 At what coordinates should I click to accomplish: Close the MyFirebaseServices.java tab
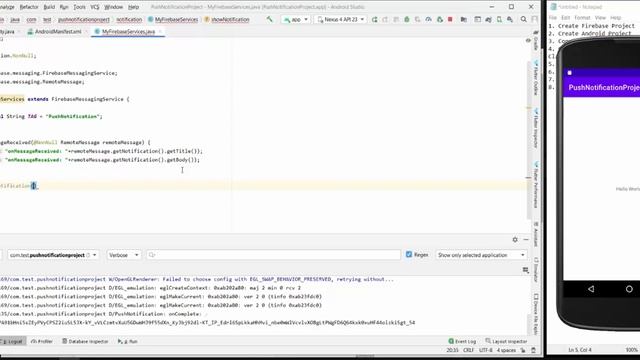[x=160, y=31]
